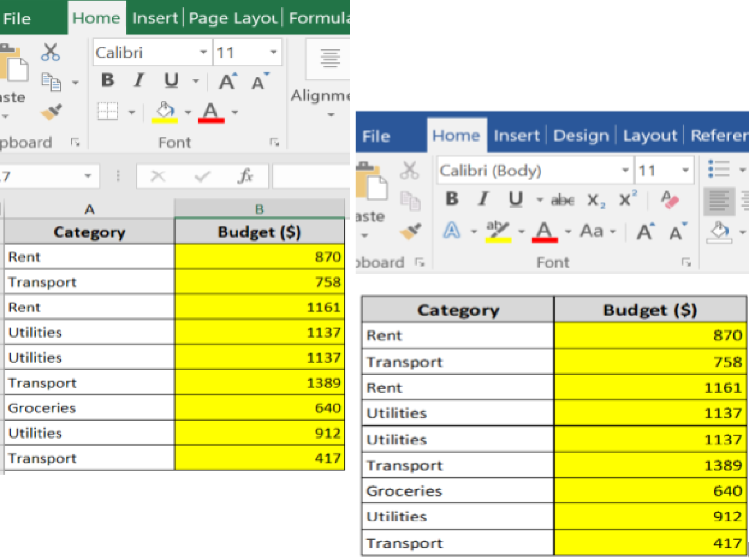Open the Font dialog launcher in Word

[687, 262]
